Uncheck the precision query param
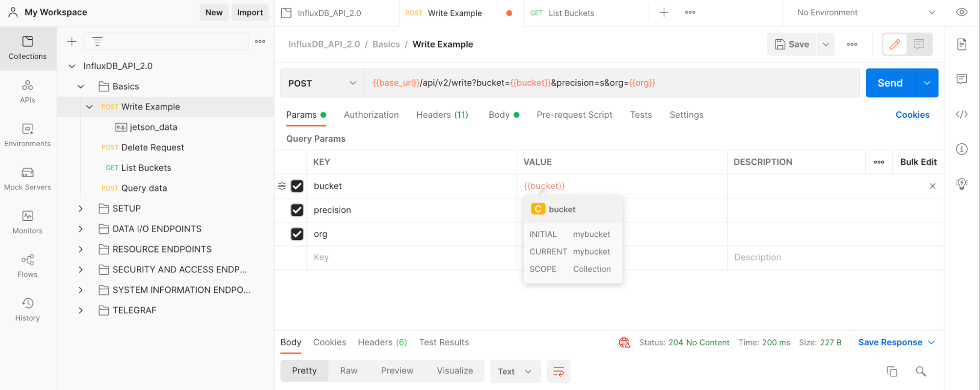The height and width of the screenshot is (390, 980). [x=297, y=210]
